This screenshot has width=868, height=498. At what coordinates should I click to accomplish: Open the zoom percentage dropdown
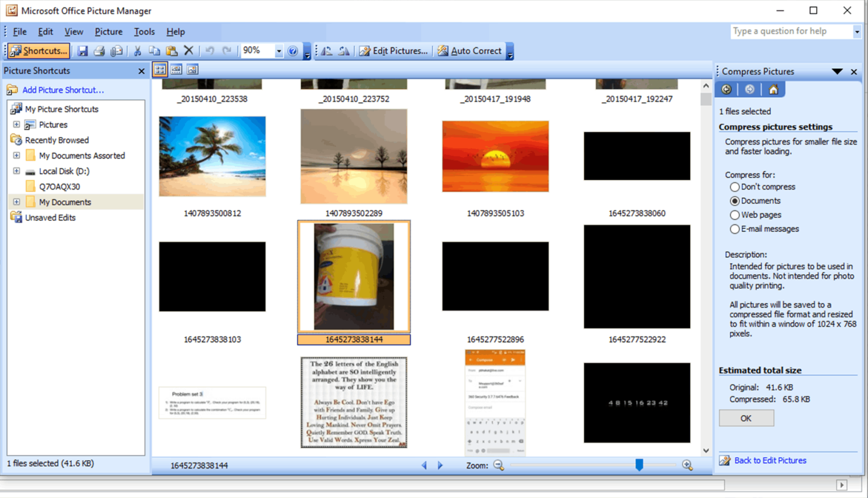279,51
